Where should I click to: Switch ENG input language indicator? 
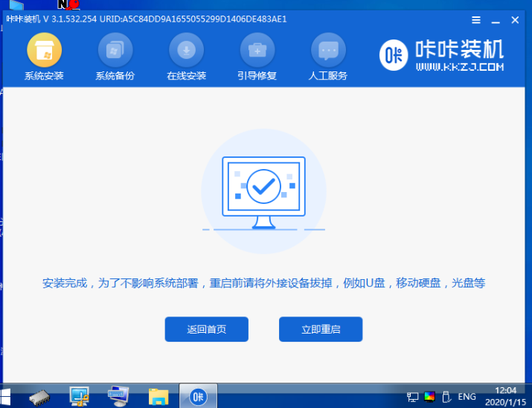pos(467,397)
